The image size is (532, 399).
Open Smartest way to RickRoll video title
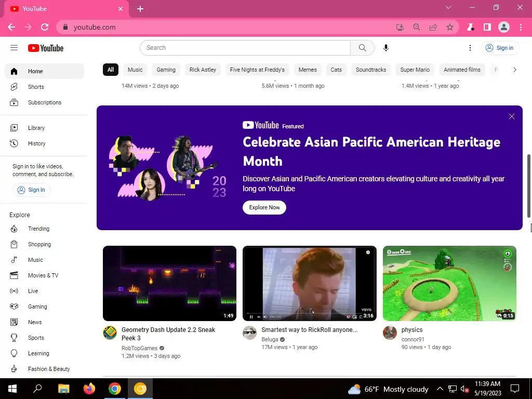[310, 330]
